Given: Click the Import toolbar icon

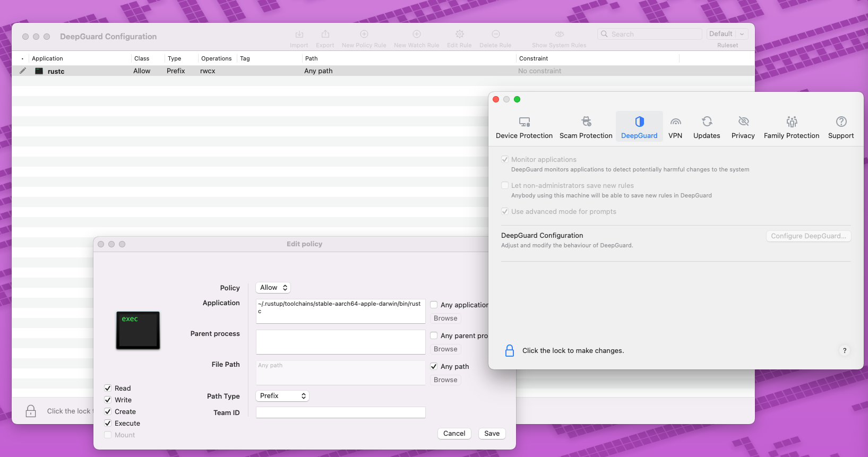Looking at the screenshot, I should pyautogui.click(x=299, y=35).
